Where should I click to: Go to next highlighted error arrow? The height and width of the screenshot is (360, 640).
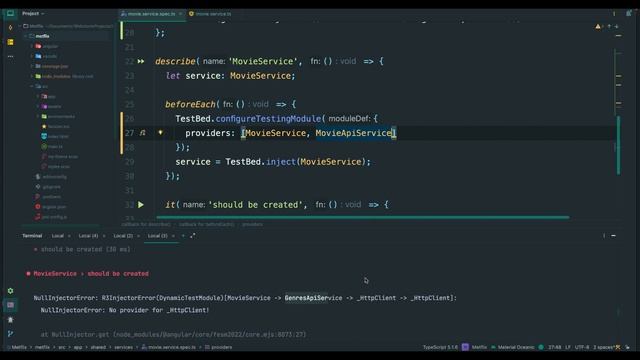[x=616, y=27]
